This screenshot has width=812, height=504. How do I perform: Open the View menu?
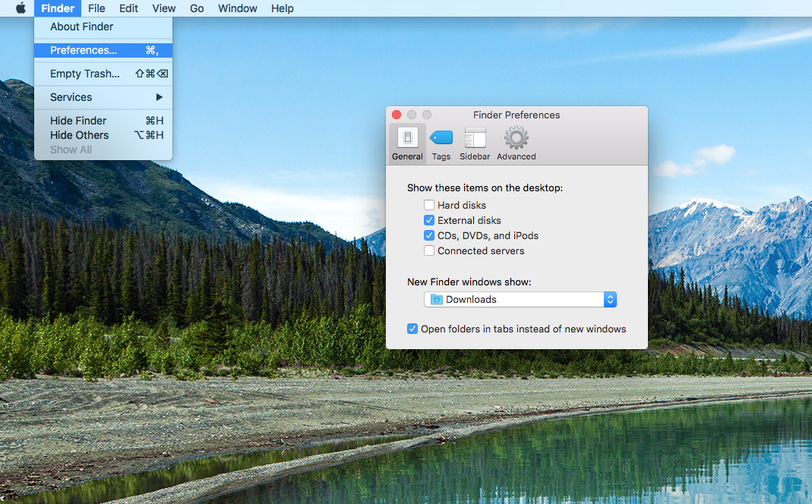click(163, 8)
